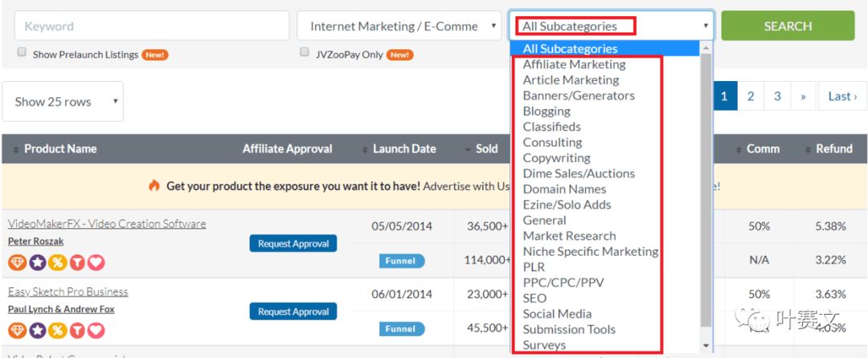Click the subcategory list scrollbar thumb
Image resolution: width=868 pixels, height=358 pixels.
[706, 189]
